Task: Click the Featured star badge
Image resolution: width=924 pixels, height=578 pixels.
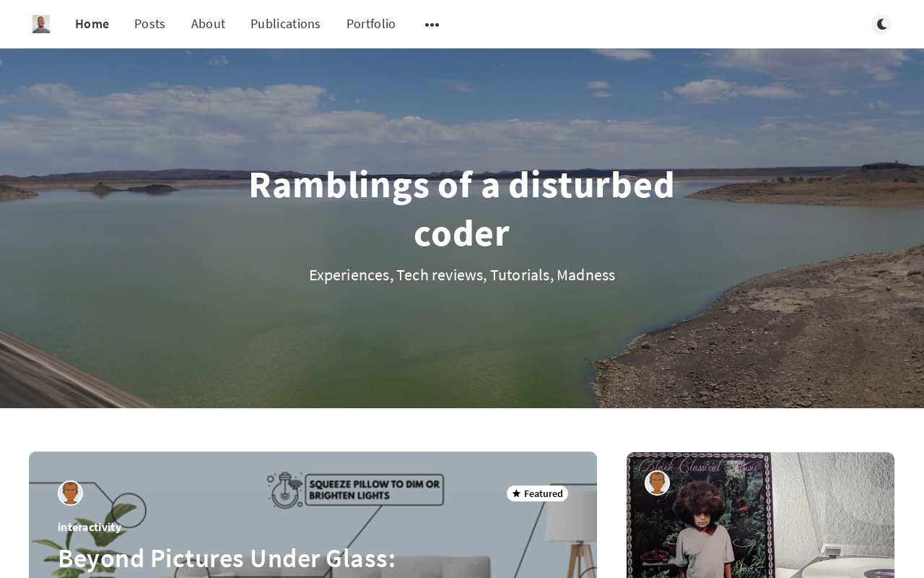Action: [537, 493]
